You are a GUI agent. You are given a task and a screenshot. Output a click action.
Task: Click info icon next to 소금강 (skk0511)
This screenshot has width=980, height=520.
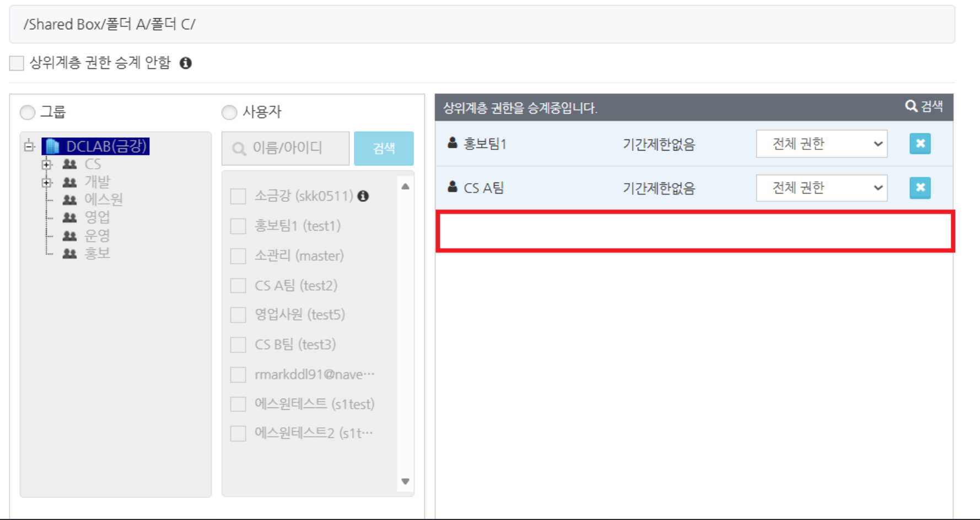(x=363, y=196)
